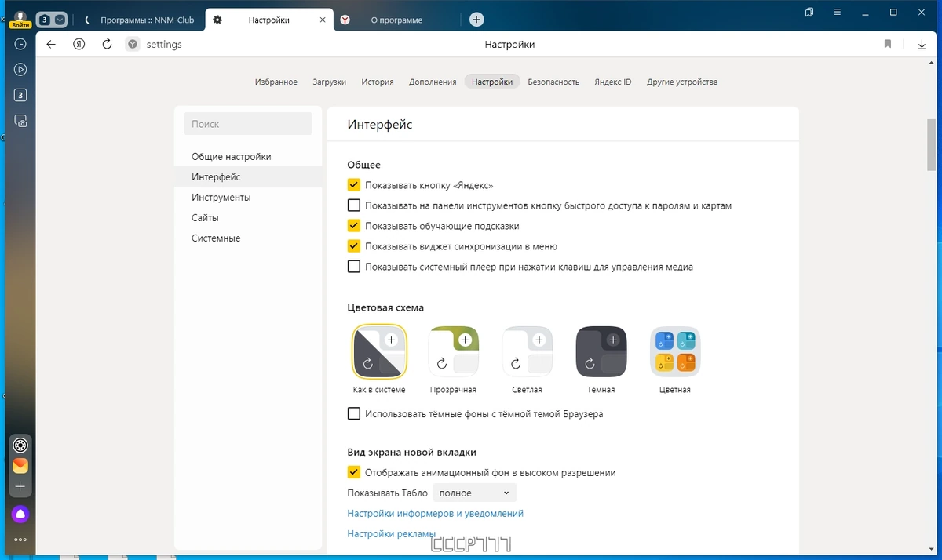Open Инструменты section in left menu
942x560 pixels.
[221, 198]
